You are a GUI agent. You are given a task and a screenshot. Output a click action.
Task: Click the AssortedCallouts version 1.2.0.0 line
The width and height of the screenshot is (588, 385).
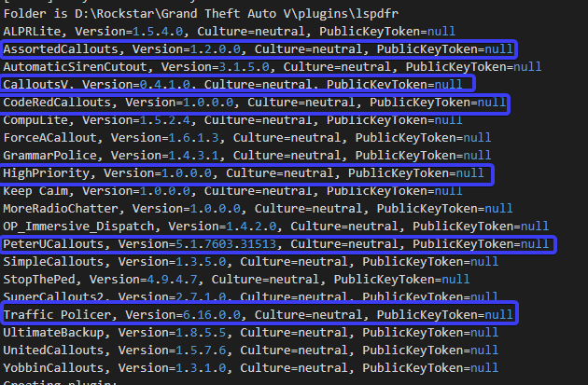pyautogui.click(x=258, y=49)
